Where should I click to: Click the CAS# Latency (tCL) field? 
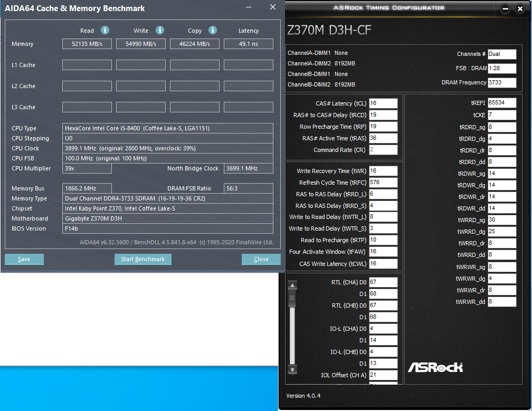(x=383, y=103)
